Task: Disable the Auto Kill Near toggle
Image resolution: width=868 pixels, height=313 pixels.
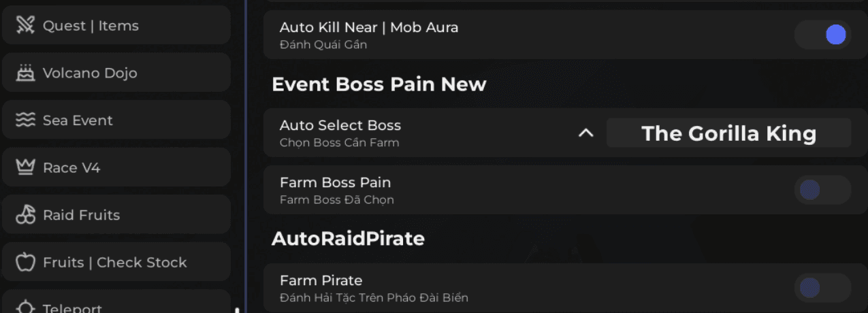Action: pos(822,35)
